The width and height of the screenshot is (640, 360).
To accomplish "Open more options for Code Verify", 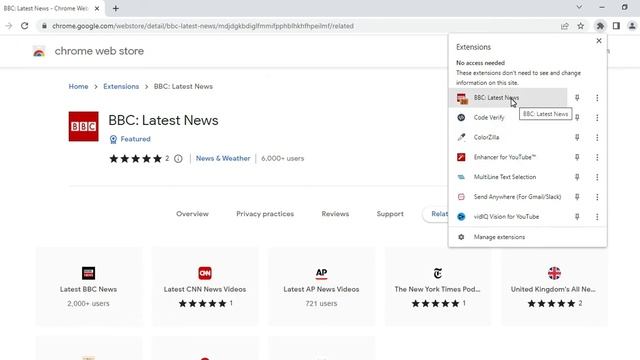I will [597, 118].
